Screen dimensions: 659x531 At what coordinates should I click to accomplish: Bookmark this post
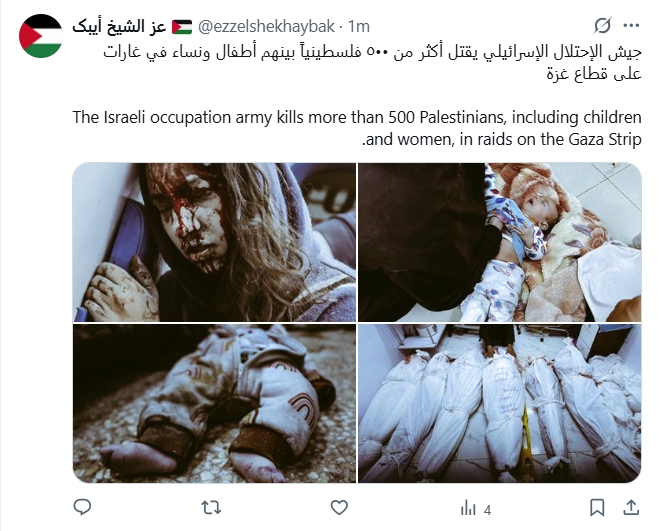tap(597, 508)
